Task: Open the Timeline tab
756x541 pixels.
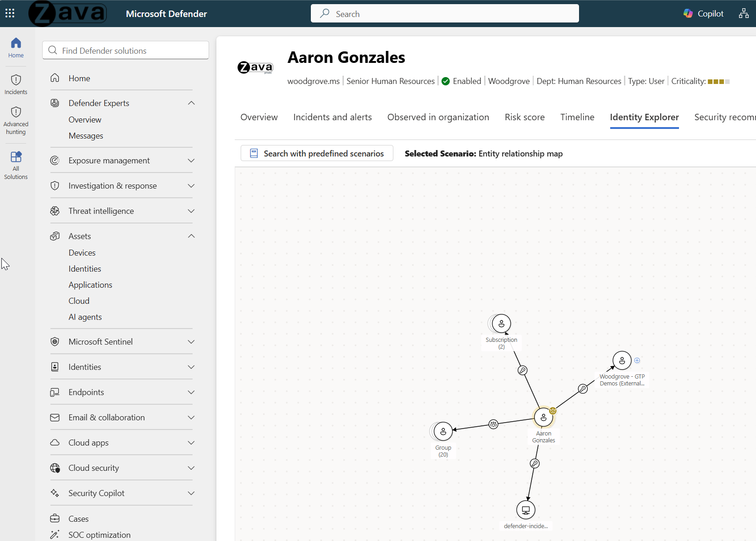Action: [577, 117]
